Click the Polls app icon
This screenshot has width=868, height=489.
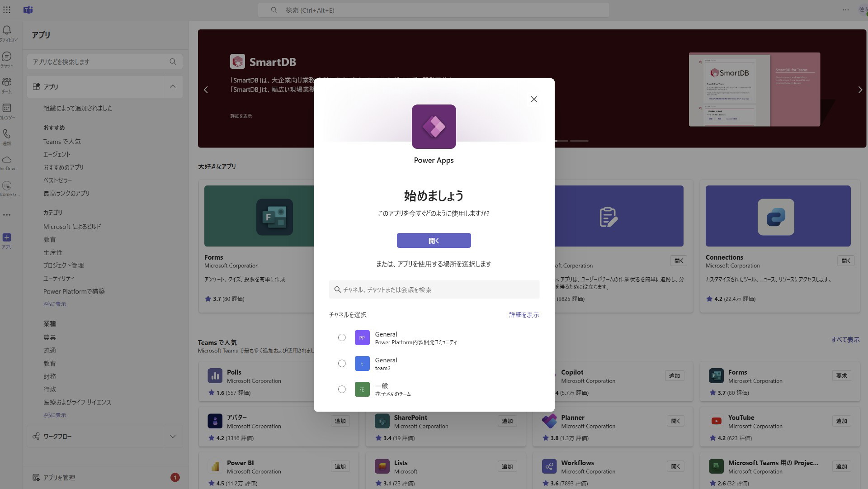215,375
